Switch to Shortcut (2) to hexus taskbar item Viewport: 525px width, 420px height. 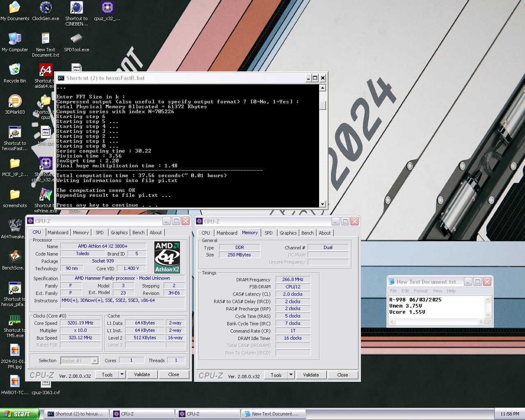(x=75, y=414)
